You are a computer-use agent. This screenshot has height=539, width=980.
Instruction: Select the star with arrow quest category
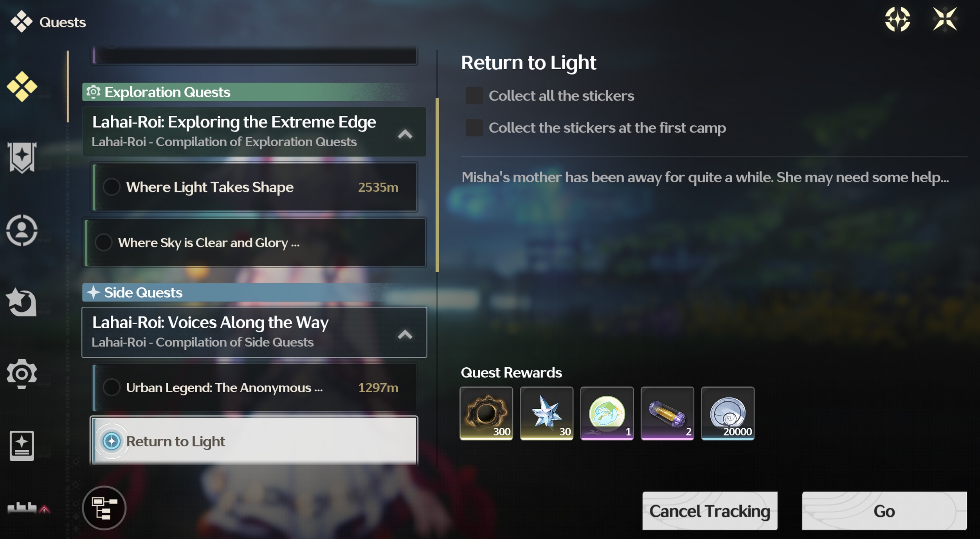22,302
